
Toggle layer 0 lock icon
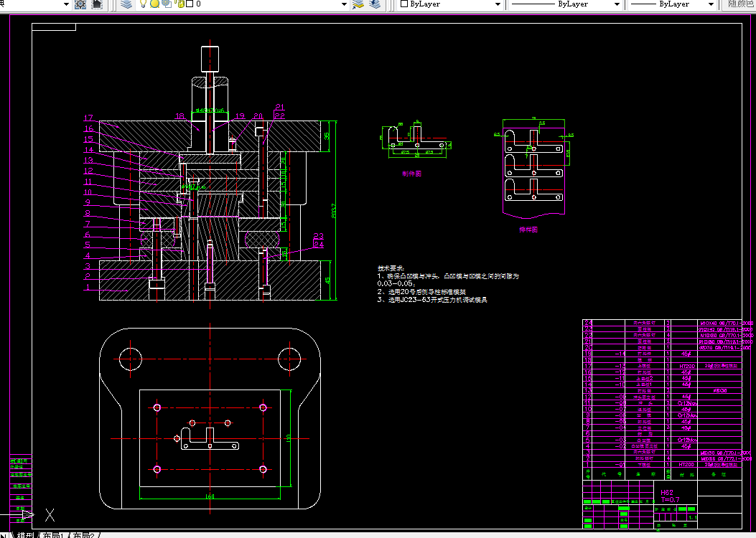pyautogui.click(x=180, y=4)
